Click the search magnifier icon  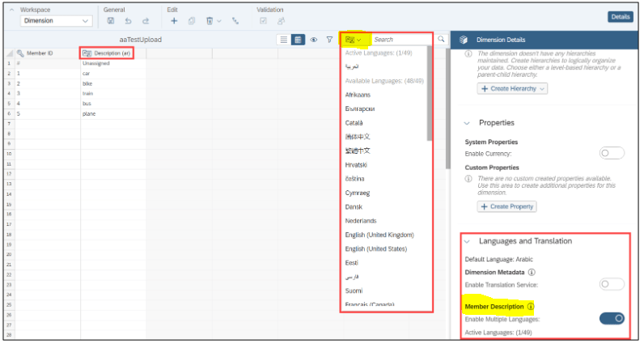441,39
